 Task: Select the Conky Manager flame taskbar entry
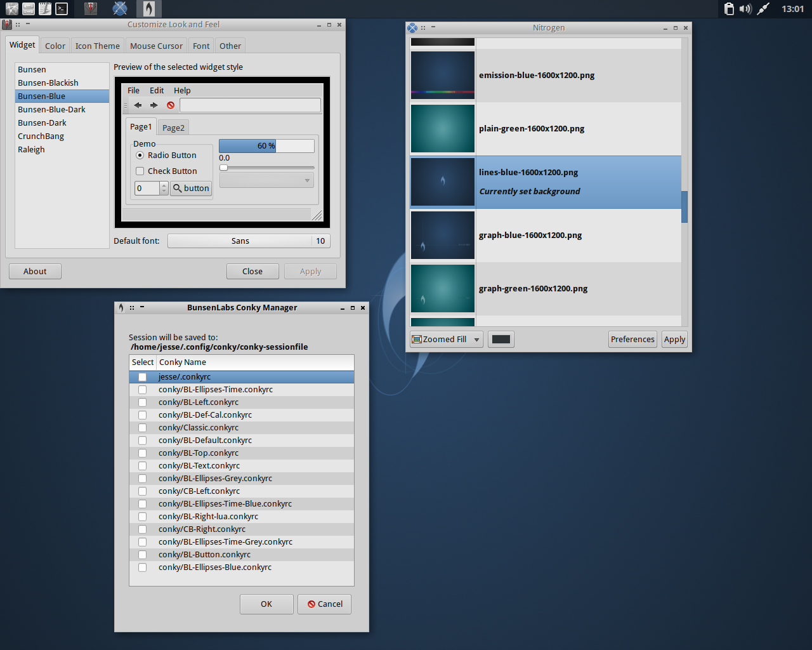click(x=148, y=8)
